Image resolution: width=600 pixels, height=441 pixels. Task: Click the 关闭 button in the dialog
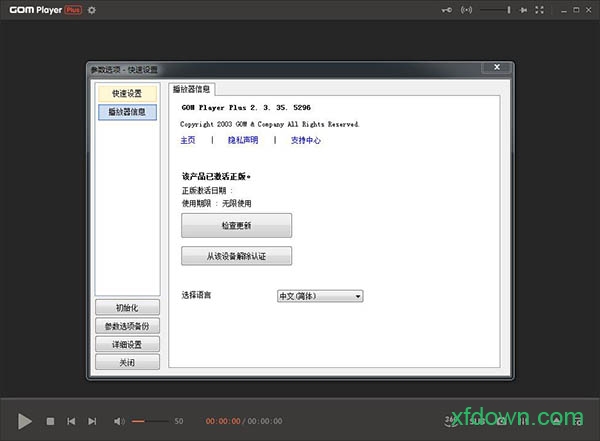[127, 362]
